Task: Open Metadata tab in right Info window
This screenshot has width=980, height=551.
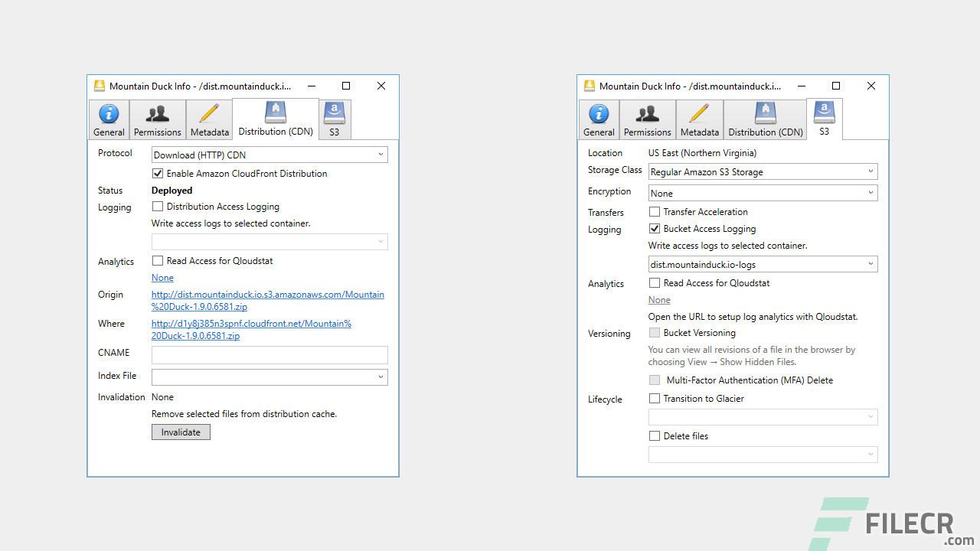Action: click(x=699, y=120)
